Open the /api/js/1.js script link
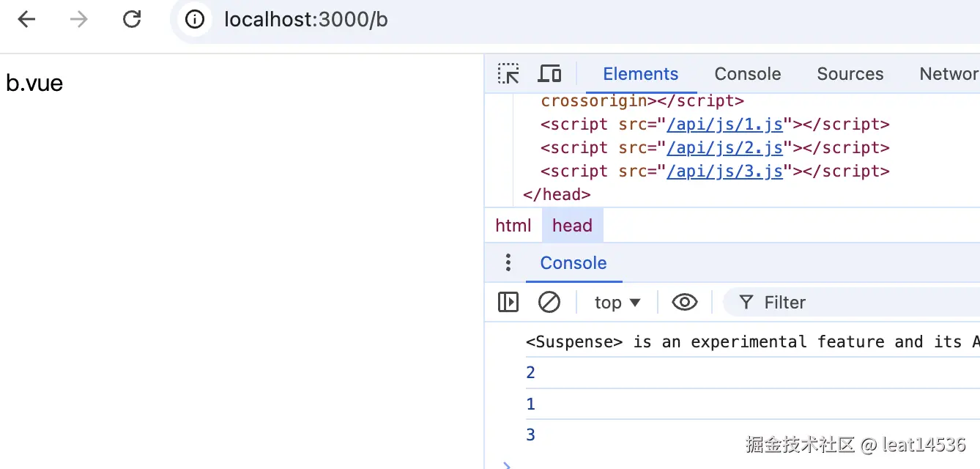 (725, 125)
